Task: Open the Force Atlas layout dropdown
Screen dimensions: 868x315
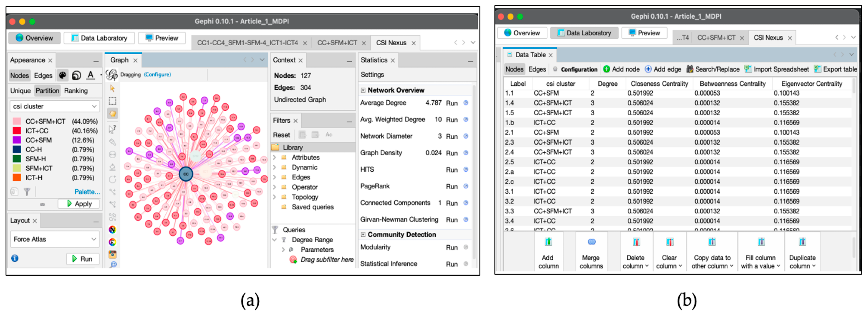Action: (55, 239)
